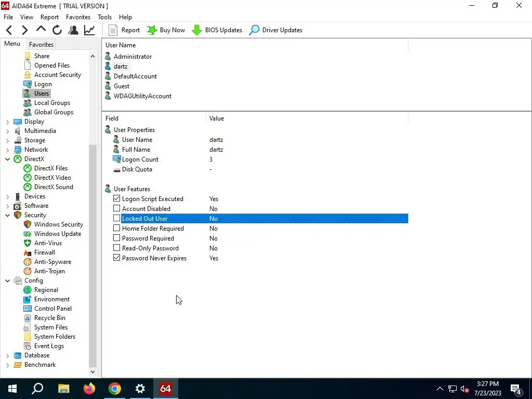Select the Share folder icon in tree
Image resolution: width=532 pixels, height=399 pixels.
click(x=28, y=56)
